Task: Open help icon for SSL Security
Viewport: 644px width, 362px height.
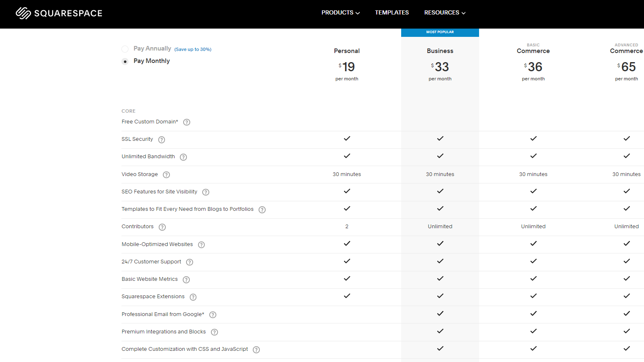Action: 162,140
